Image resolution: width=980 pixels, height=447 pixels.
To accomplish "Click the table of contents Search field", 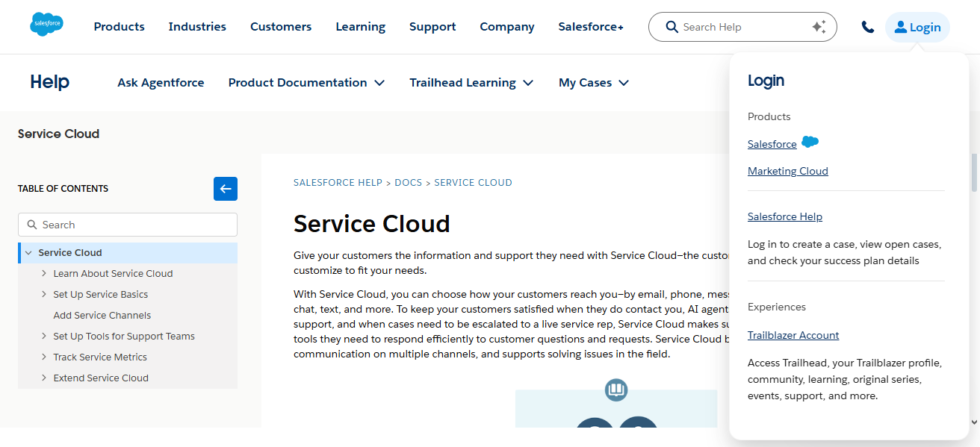I will coord(128,225).
